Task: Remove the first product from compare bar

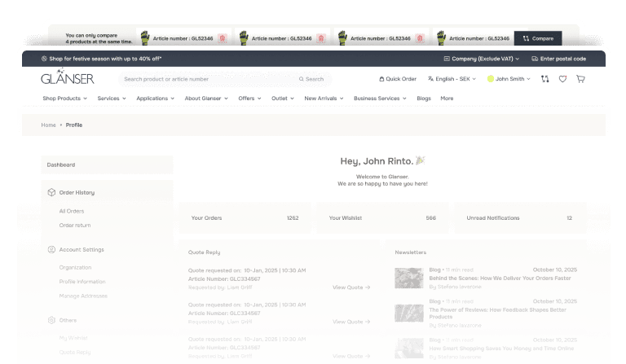Action: coord(223,38)
